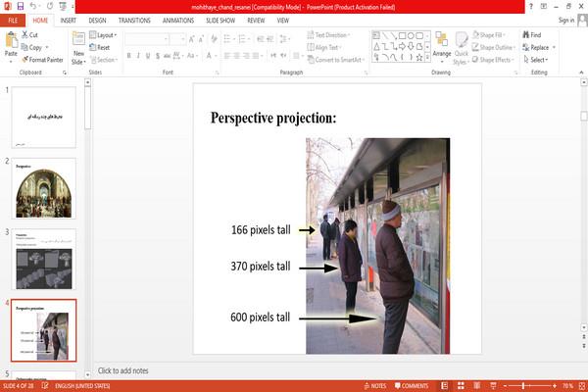The height and width of the screenshot is (392, 588).
Task: Select slide 3 thumbnail
Action: (44, 259)
